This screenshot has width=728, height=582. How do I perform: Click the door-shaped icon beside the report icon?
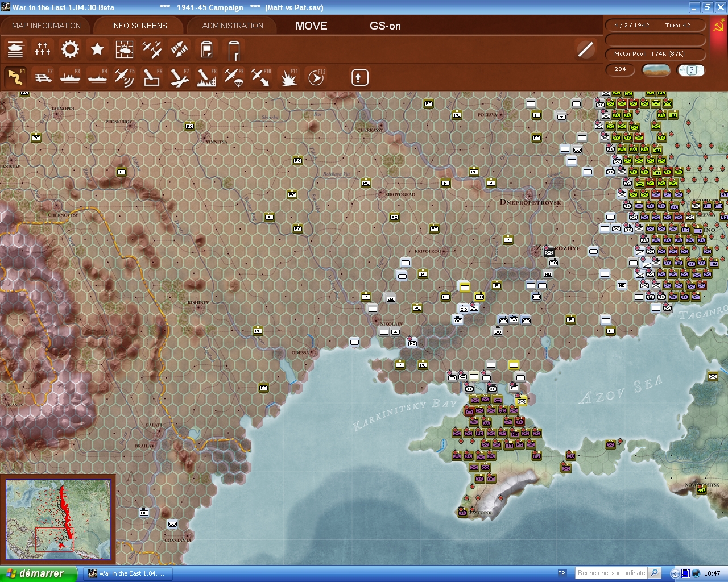[x=234, y=50]
